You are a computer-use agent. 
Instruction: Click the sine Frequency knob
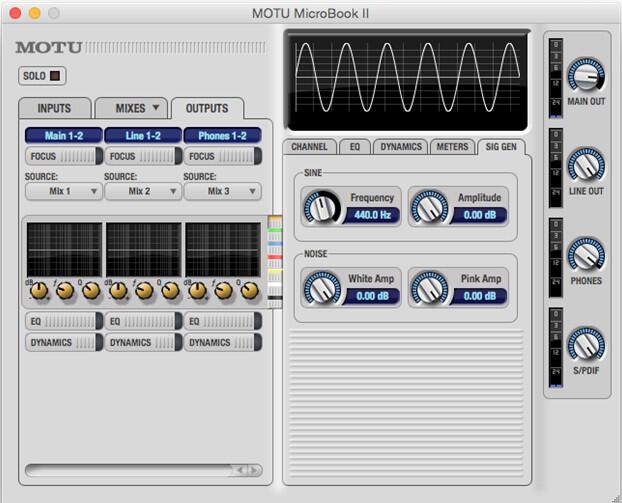pyautogui.click(x=322, y=207)
